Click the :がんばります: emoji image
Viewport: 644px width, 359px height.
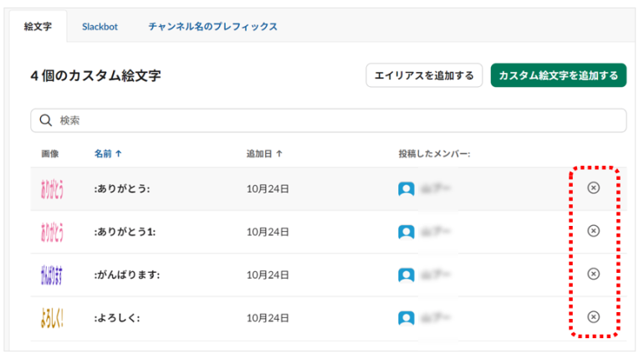tap(52, 274)
